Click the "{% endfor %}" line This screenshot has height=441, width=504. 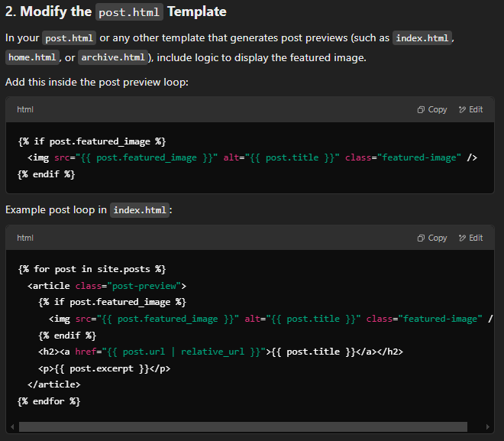point(49,401)
